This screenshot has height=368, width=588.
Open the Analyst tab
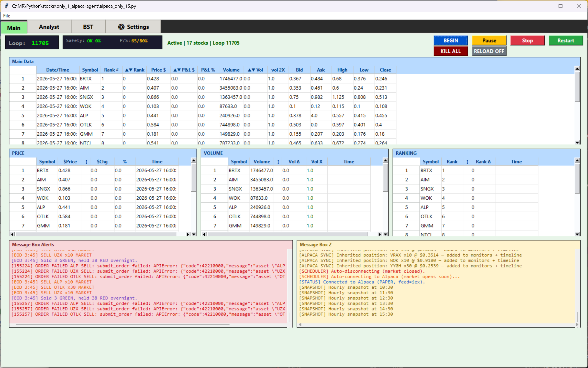49,27
